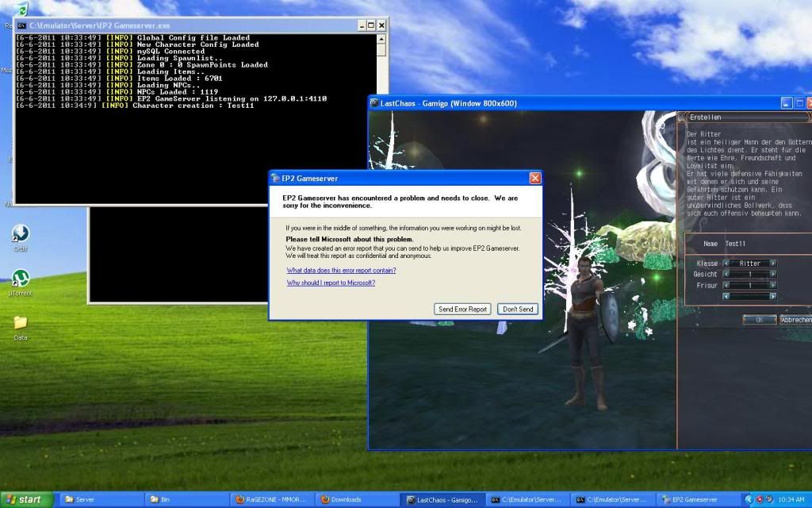Open the console window's system menu icon

[21, 25]
